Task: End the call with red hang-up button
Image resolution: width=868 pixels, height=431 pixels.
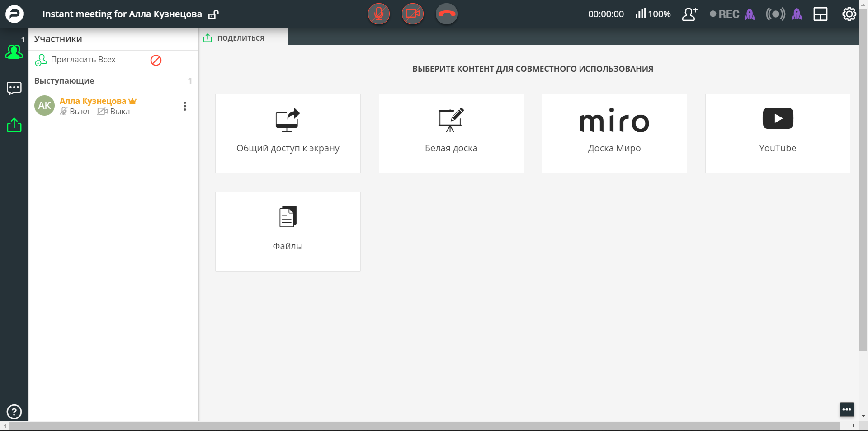Action: click(x=447, y=14)
